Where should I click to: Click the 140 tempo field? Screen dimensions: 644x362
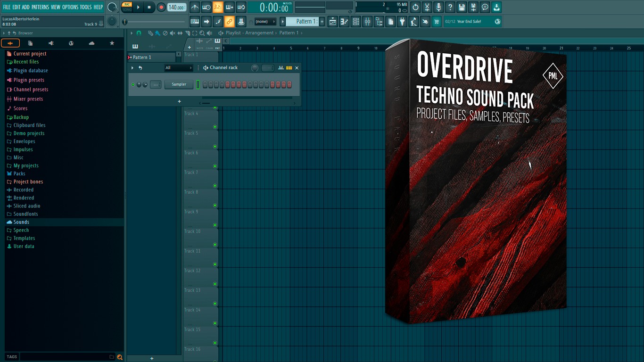177,8
